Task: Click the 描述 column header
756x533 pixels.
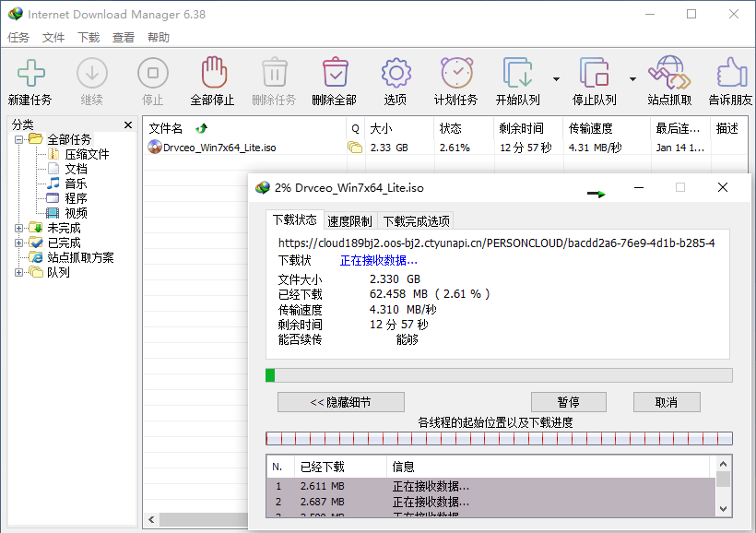Action: pos(728,128)
